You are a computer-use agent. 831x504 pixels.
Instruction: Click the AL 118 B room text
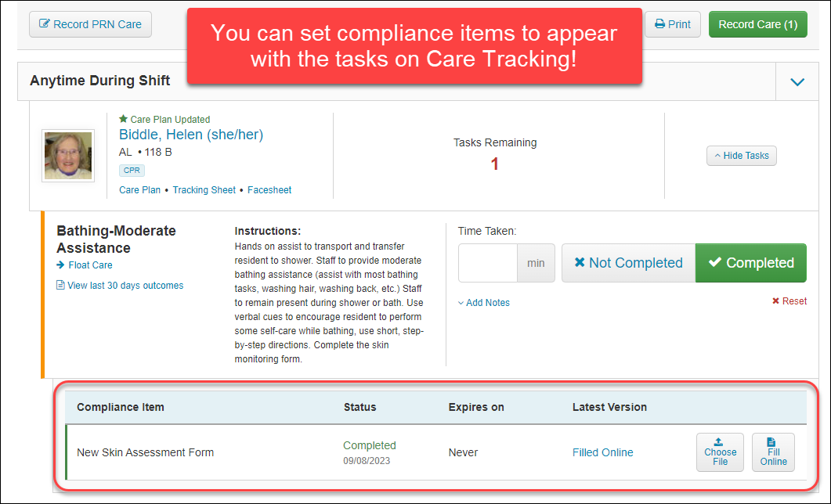145,153
